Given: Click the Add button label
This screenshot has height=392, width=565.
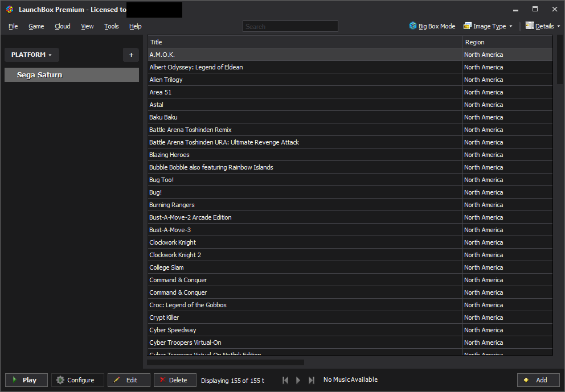Looking at the screenshot, I should pyautogui.click(x=541, y=380).
